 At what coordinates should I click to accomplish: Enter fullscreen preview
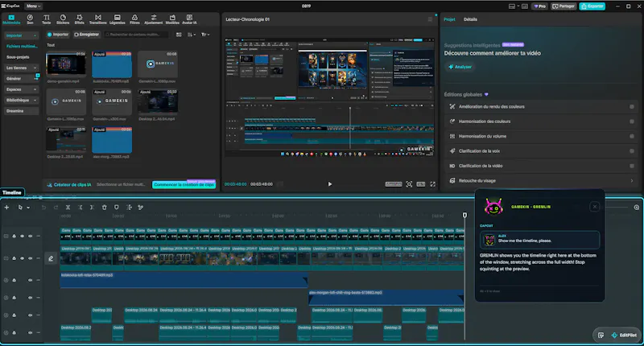coord(432,184)
